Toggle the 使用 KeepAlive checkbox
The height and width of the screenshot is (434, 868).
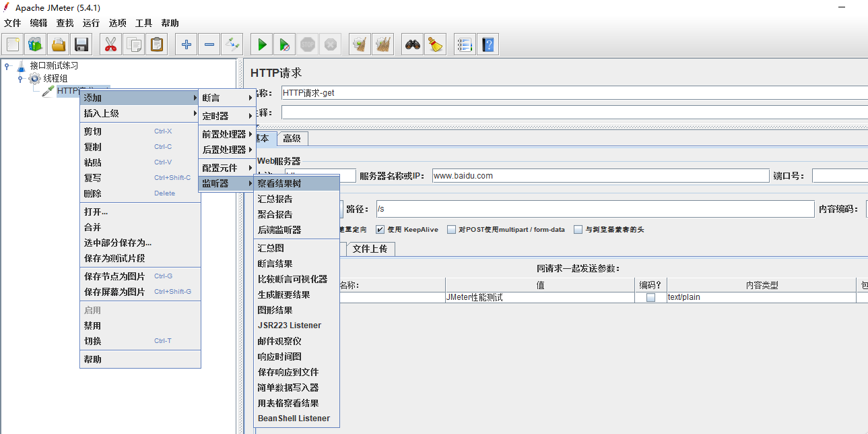click(x=380, y=229)
